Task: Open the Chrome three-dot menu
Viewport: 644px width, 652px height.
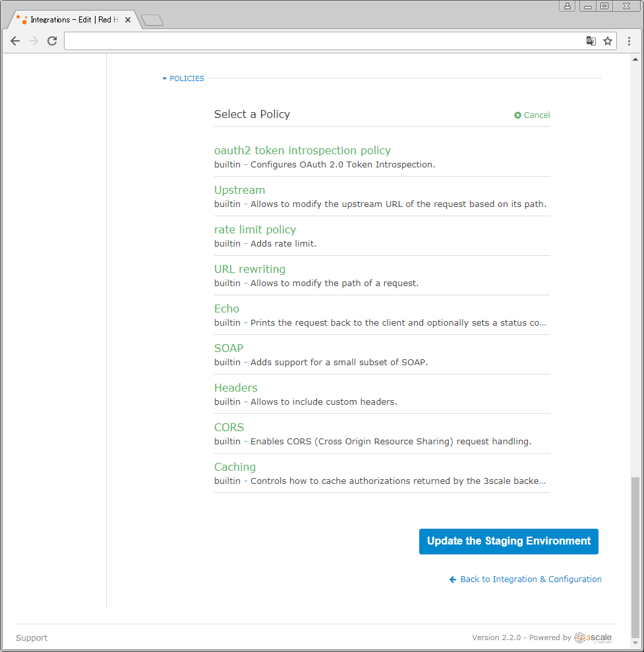Action: [629, 41]
